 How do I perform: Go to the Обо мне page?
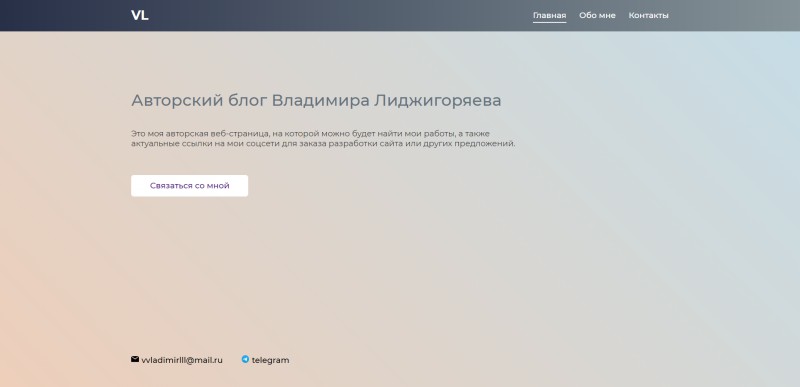click(597, 15)
